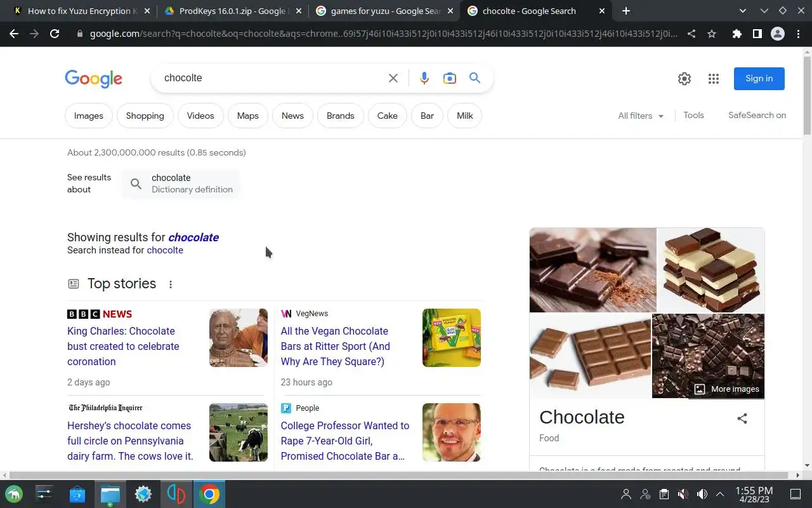Open the Google apps grid
This screenshot has height=508, width=812.
(714, 79)
